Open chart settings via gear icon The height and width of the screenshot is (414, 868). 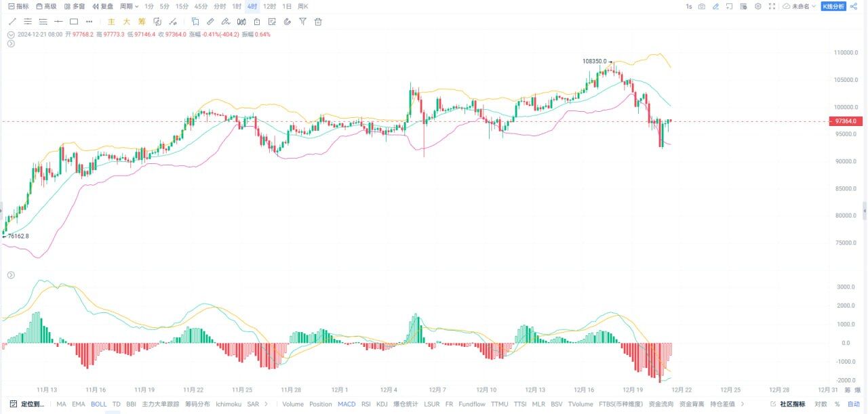click(x=758, y=6)
